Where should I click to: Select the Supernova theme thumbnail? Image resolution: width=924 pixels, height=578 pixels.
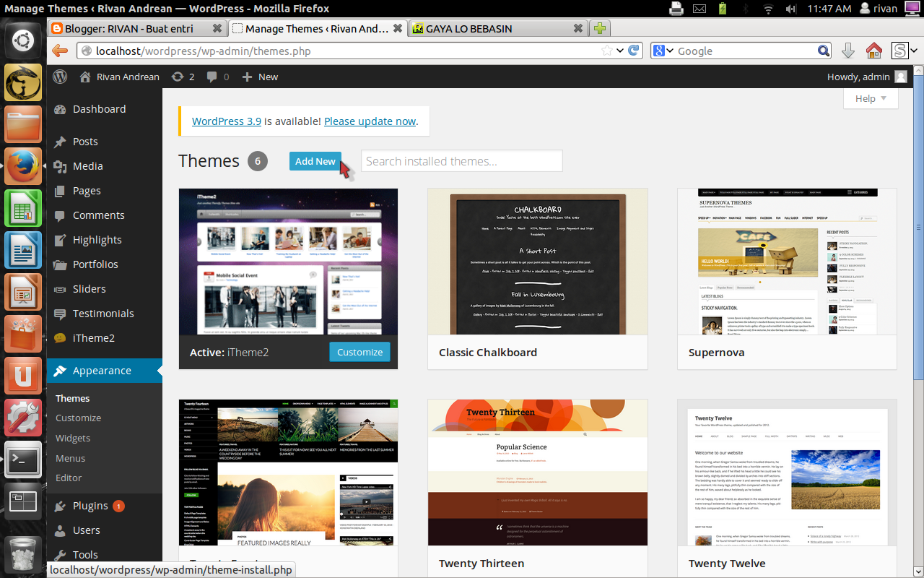[787, 262]
